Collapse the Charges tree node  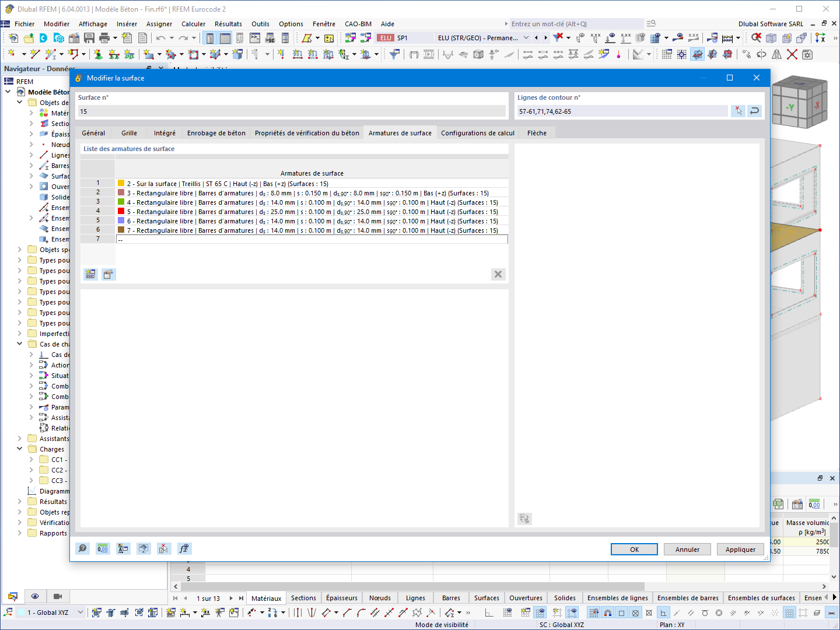pos(20,449)
